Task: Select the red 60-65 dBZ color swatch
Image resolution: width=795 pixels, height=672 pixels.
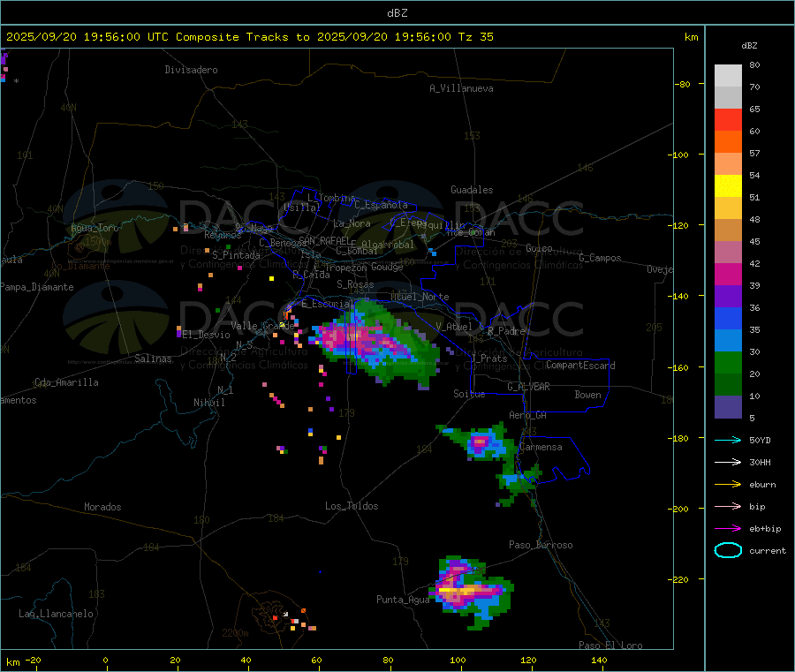Action: tap(728, 119)
